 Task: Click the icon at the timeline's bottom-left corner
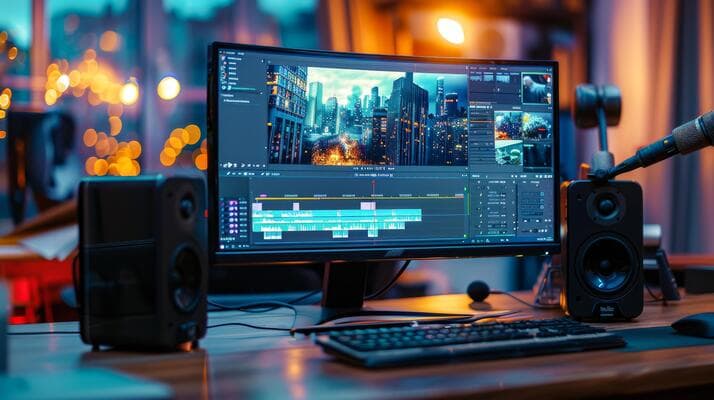[224, 244]
